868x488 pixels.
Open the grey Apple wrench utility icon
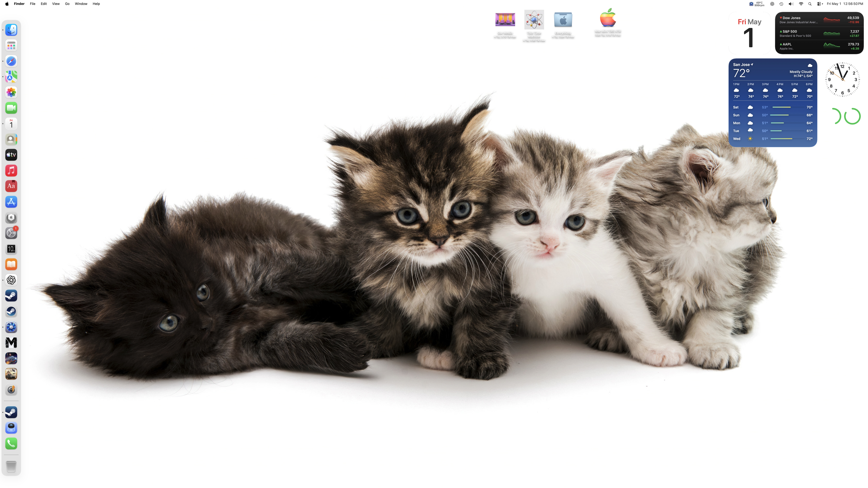11,218
